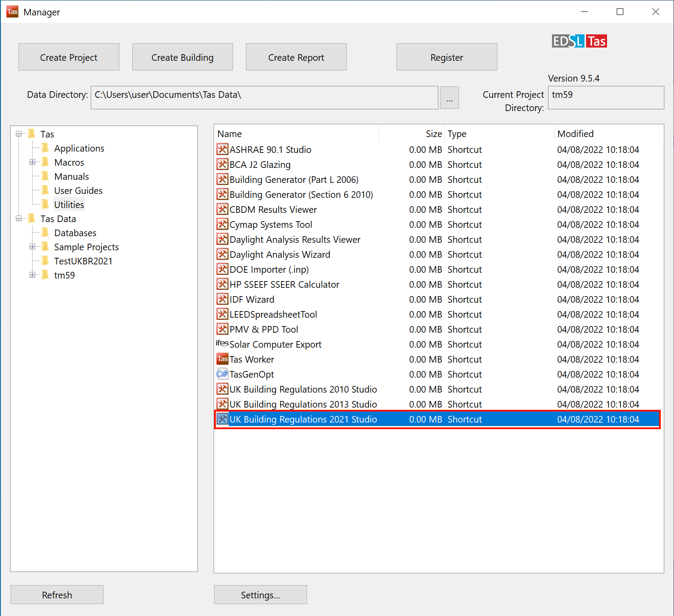Viewport: 674px width, 616px height.
Task: Collapse the Tas Data tree node
Action: coord(19,218)
